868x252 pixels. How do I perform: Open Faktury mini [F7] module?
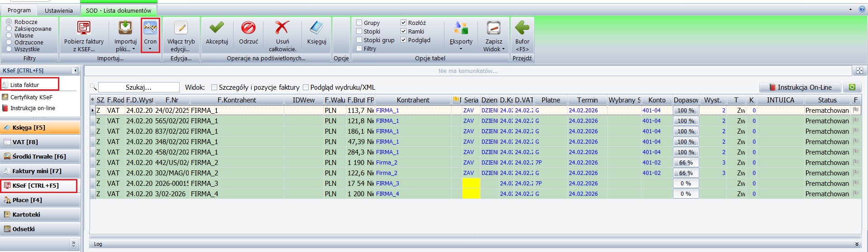(40, 171)
